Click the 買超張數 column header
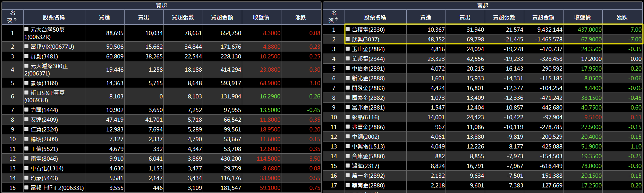This screenshot has width=644, height=193. pyautogui.click(x=183, y=17)
